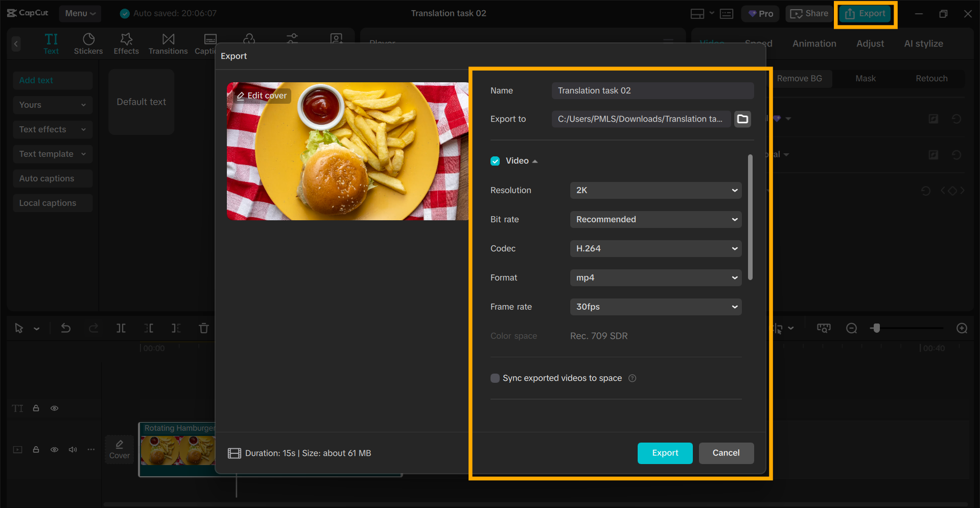Screen dimensions: 980x508
Task: Click the timeline zoom in icon
Action: 962,328
